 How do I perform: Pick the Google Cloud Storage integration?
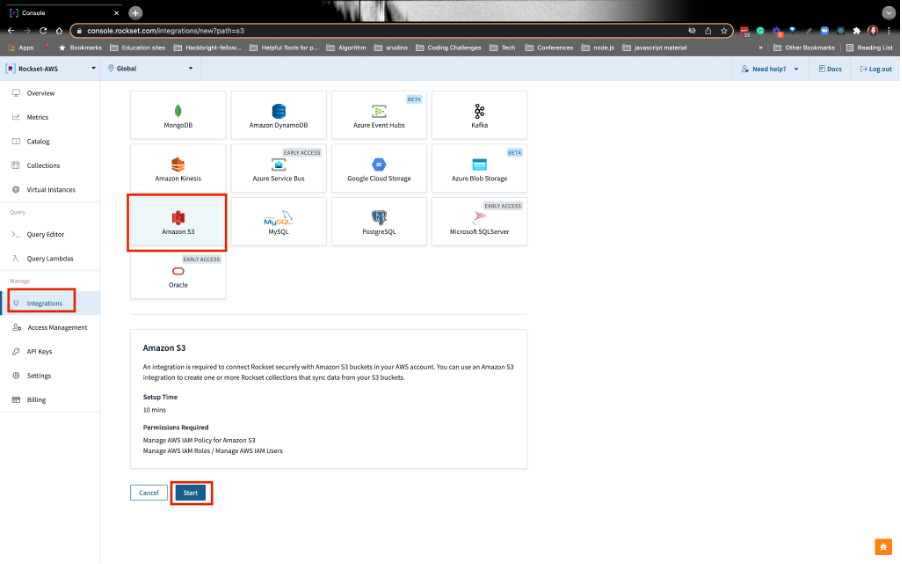(x=379, y=168)
